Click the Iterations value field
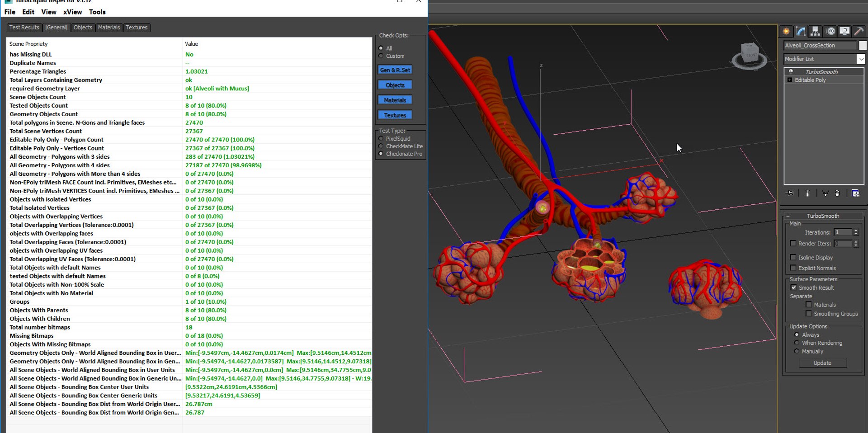This screenshot has width=868, height=433. (843, 232)
